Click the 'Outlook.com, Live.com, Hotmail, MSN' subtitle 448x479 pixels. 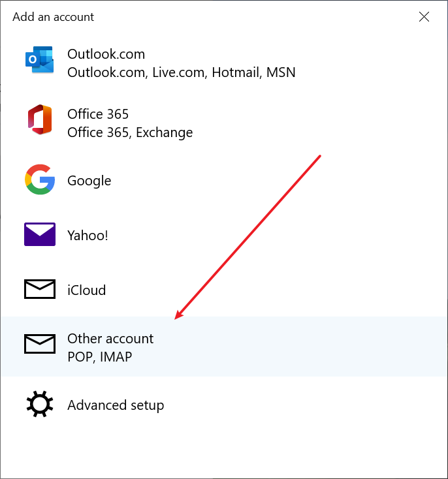182,72
